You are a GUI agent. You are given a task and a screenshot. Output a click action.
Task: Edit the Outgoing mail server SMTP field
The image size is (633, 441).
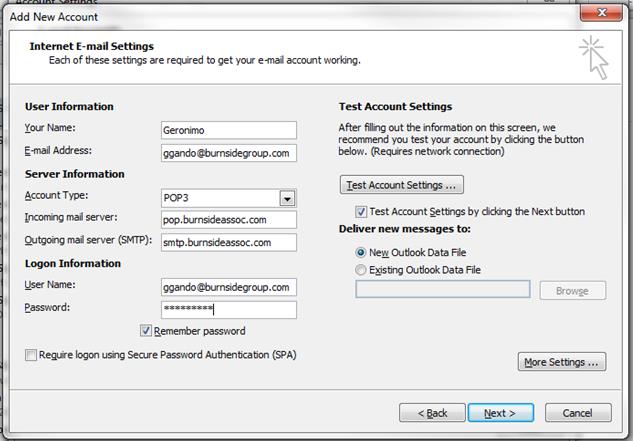point(228,242)
